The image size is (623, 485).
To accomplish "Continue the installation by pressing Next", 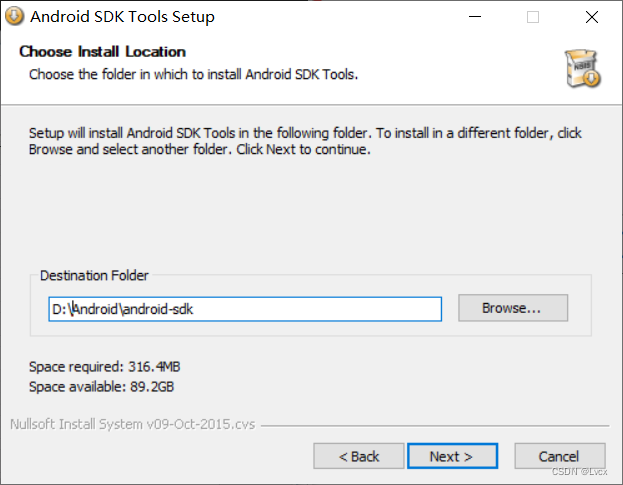I will click(x=452, y=456).
